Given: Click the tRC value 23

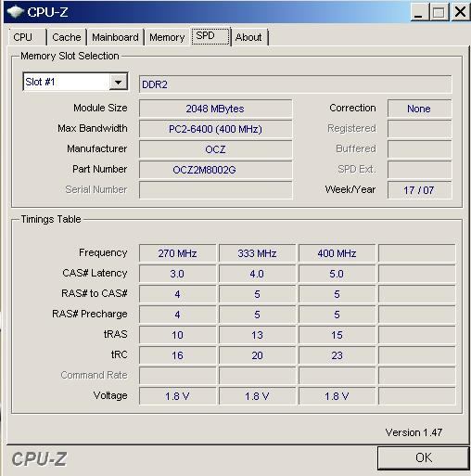Looking at the screenshot, I should click(337, 355).
